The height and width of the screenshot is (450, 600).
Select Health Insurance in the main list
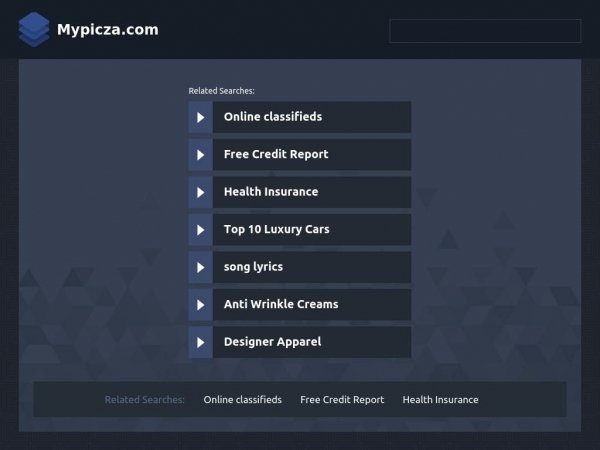click(x=270, y=192)
